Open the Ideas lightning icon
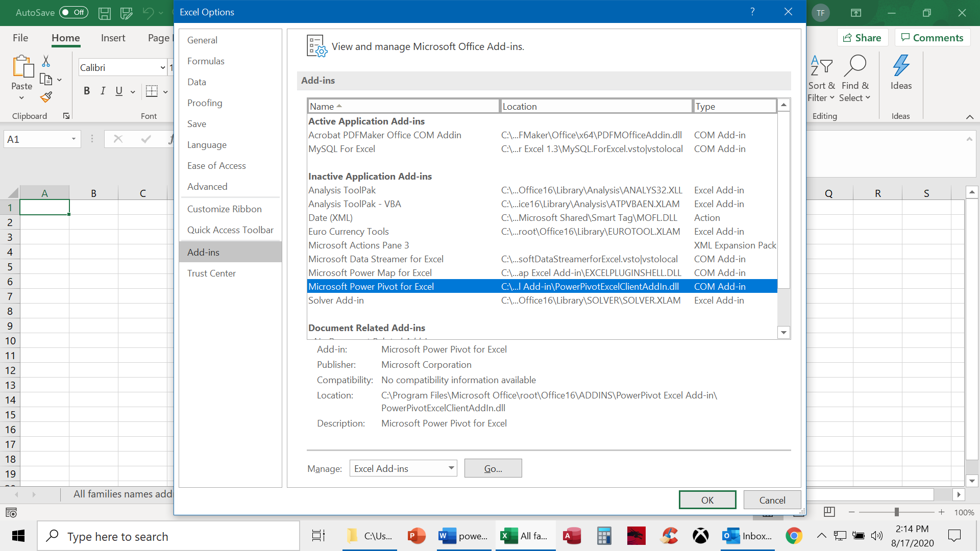980x551 pixels. click(901, 66)
